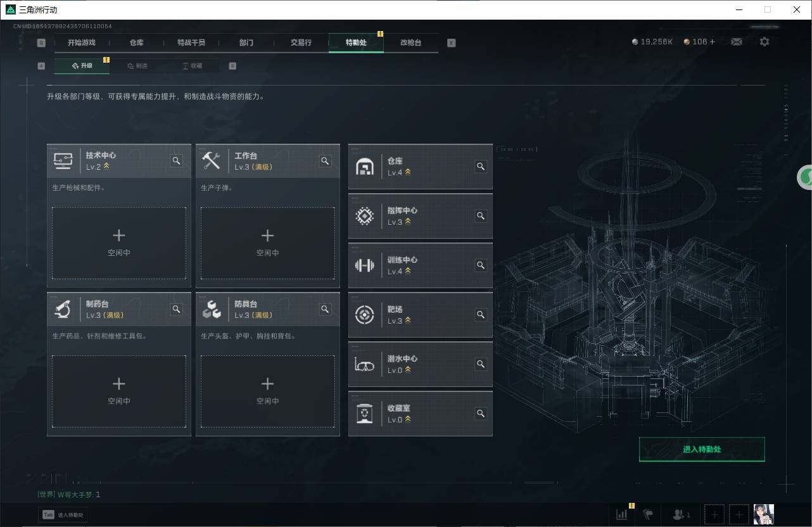812x527 pixels.
Task: Open the bar-chart stats icon in bottom bar
Action: pos(621,514)
